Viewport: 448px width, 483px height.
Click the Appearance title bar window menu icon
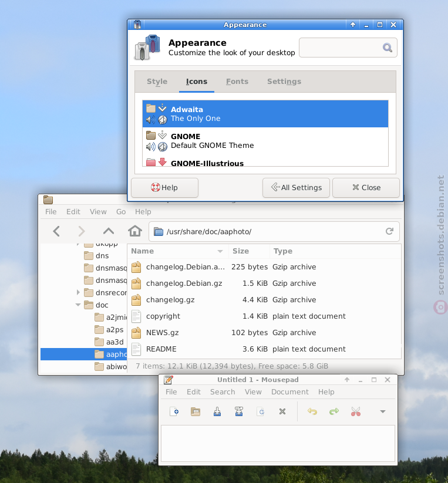(137, 24)
